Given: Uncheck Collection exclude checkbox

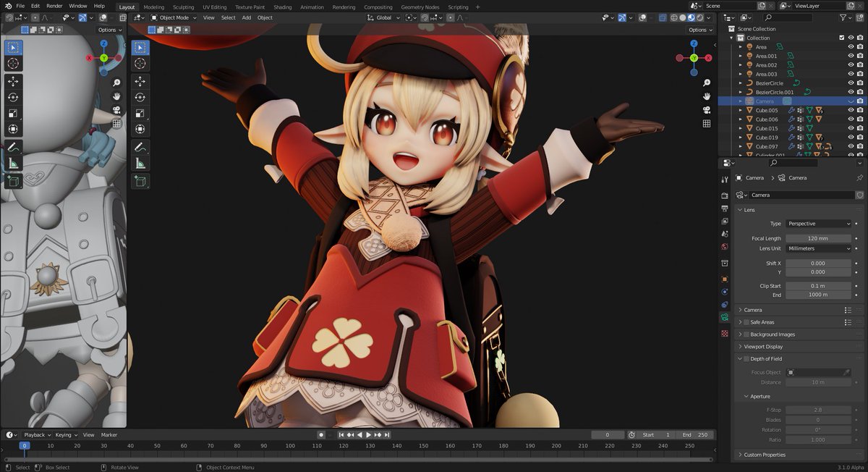Looking at the screenshot, I should [841, 38].
